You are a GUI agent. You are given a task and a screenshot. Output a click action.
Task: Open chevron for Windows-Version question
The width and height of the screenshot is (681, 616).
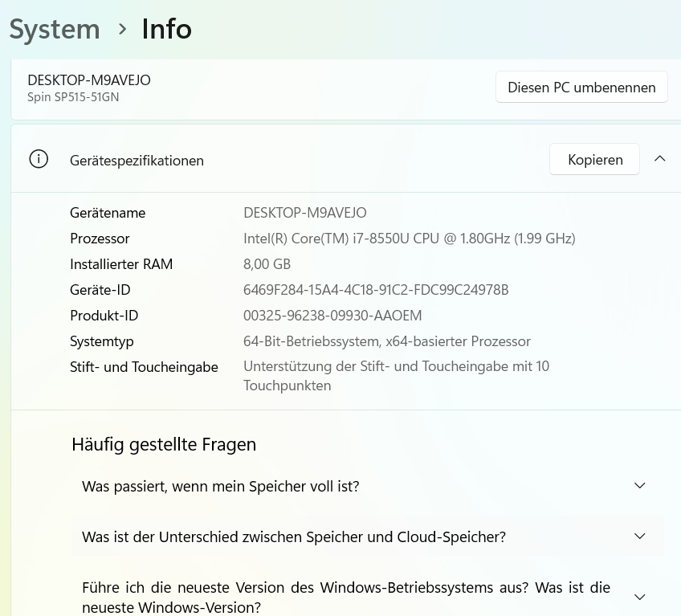[640, 597]
